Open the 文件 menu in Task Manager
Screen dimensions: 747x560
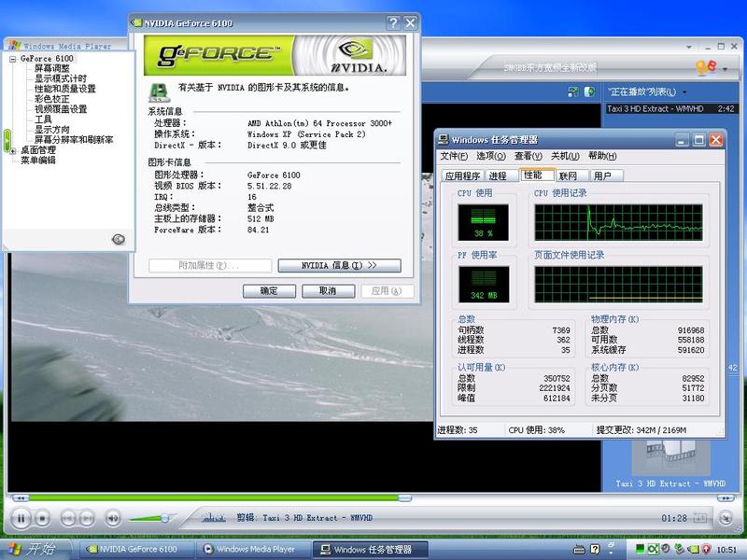(454, 156)
